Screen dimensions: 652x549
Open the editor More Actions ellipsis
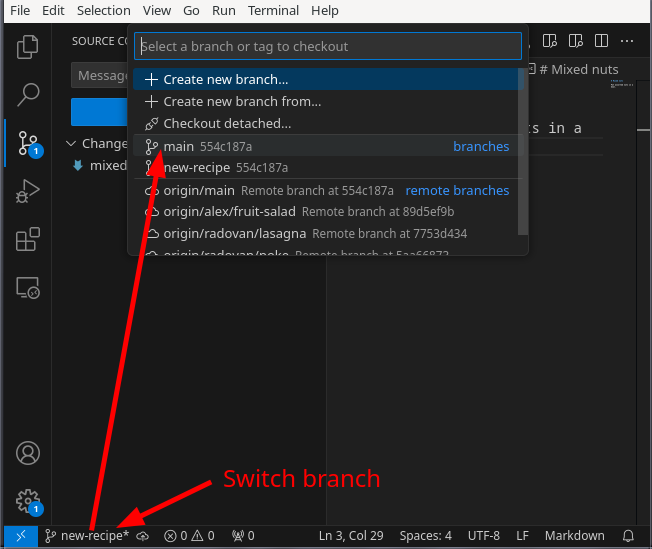click(627, 41)
